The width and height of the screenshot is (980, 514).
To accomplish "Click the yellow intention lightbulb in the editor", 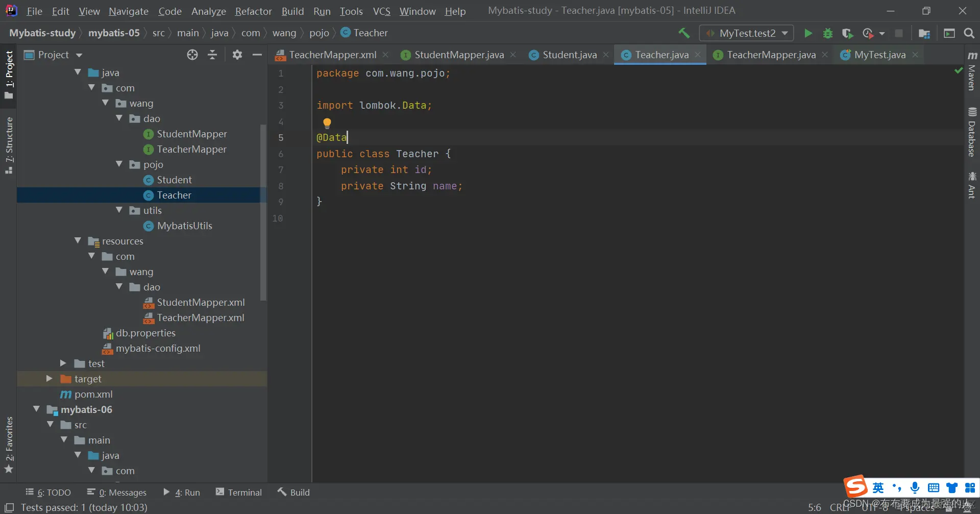I will [x=327, y=123].
